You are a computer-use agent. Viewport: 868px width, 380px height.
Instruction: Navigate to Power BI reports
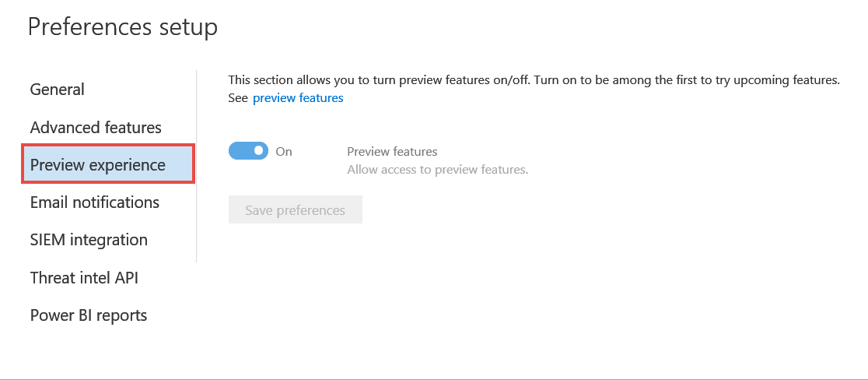click(x=89, y=315)
